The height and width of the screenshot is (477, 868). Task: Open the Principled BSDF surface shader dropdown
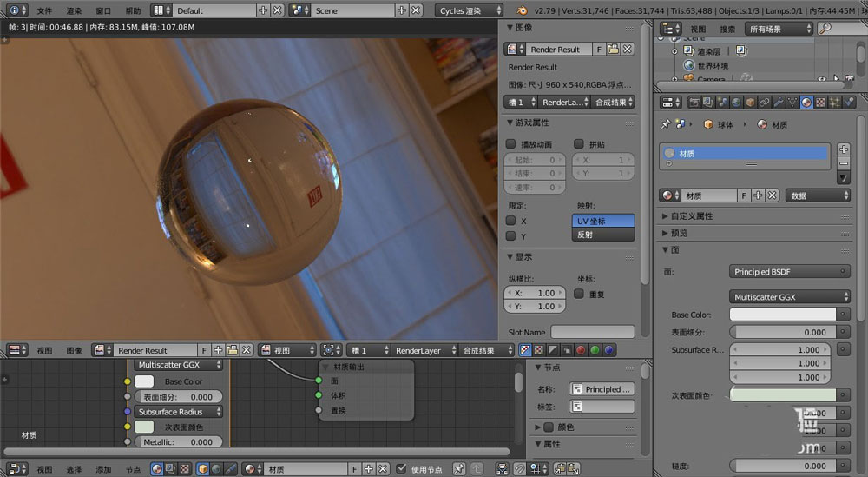[789, 272]
